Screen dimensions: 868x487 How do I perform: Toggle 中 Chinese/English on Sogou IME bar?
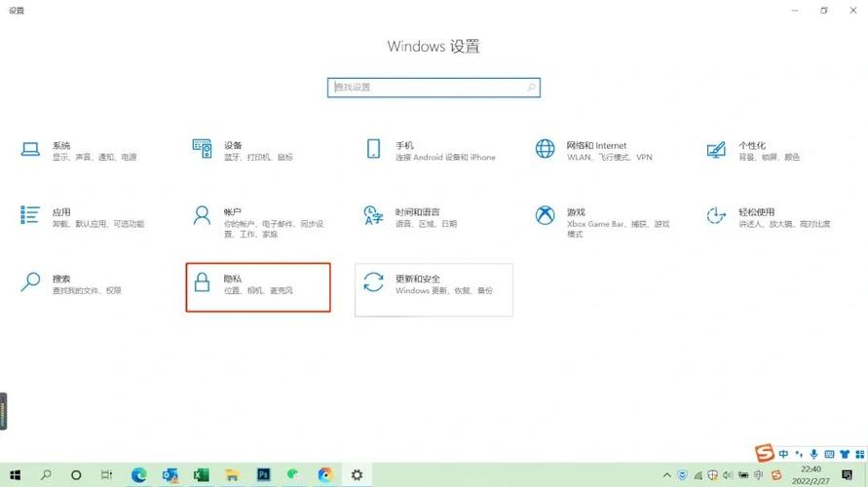click(783, 454)
